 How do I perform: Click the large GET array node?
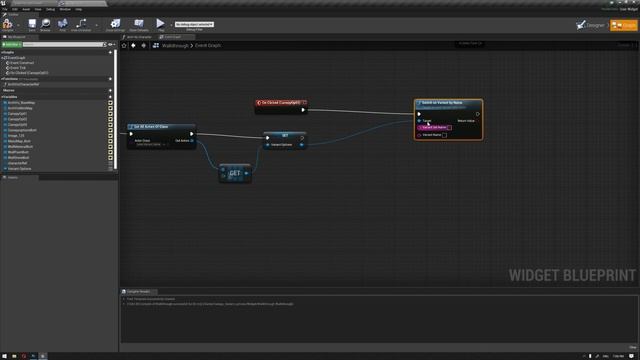click(x=235, y=173)
